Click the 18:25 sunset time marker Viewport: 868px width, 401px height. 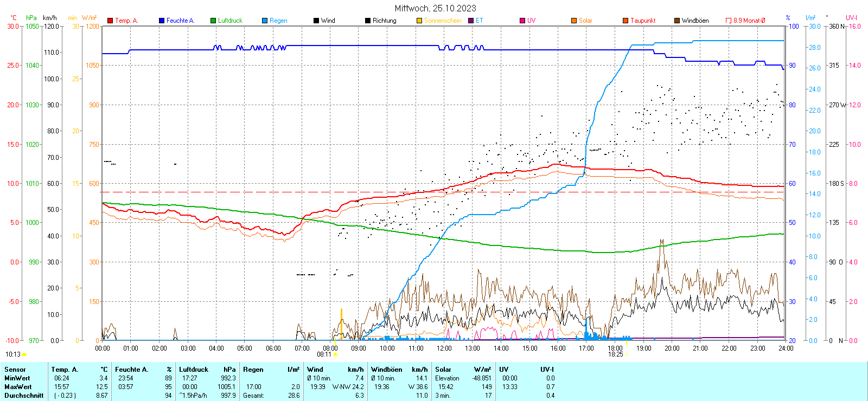pyautogui.click(x=615, y=354)
